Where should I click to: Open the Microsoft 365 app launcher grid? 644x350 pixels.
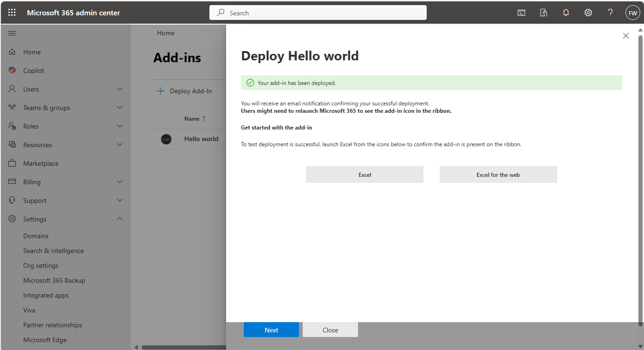(x=12, y=12)
